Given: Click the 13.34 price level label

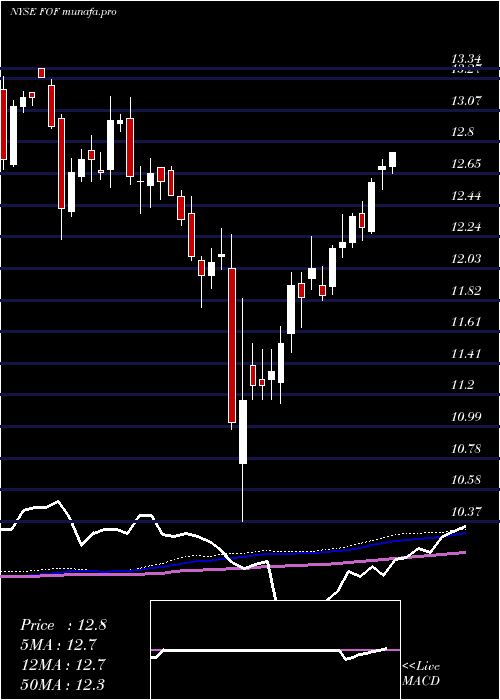Looking at the screenshot, I should (467, 58).
